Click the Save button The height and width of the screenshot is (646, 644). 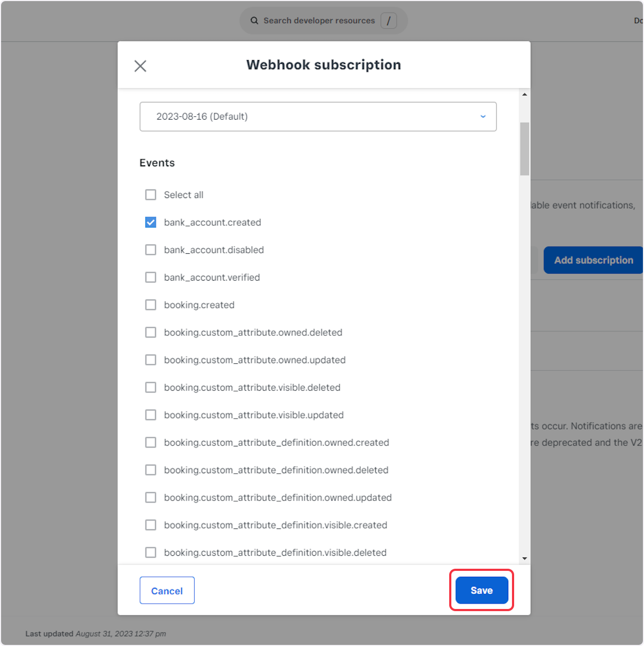click(x=481, y=590)
